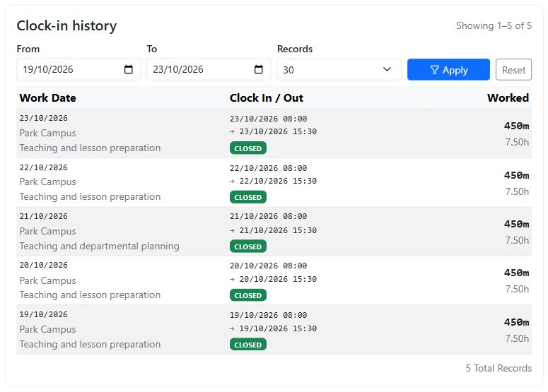Click the 'Showing 1–5 of 5' text
Screen dimensions: 548x392
(494, 25)
